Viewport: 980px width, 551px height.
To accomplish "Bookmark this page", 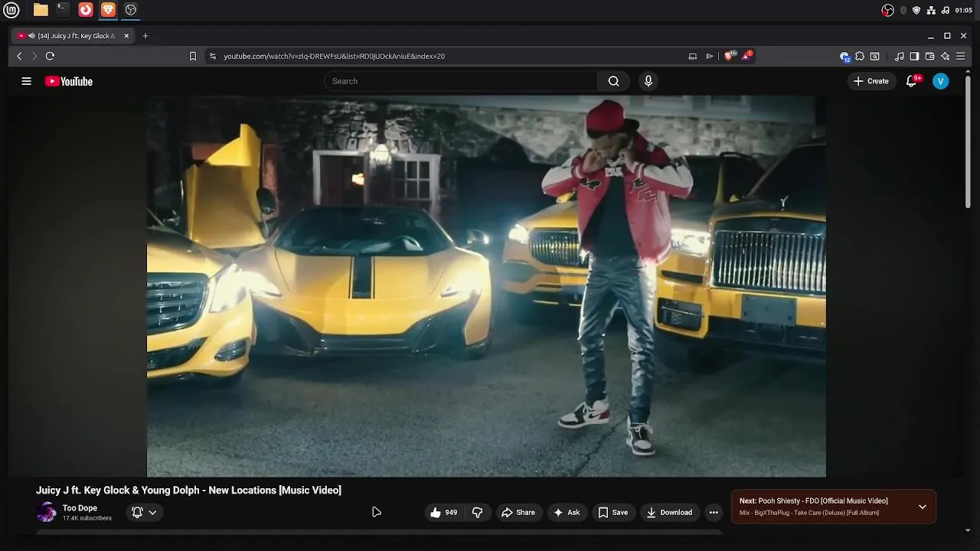I will (193, 56).
